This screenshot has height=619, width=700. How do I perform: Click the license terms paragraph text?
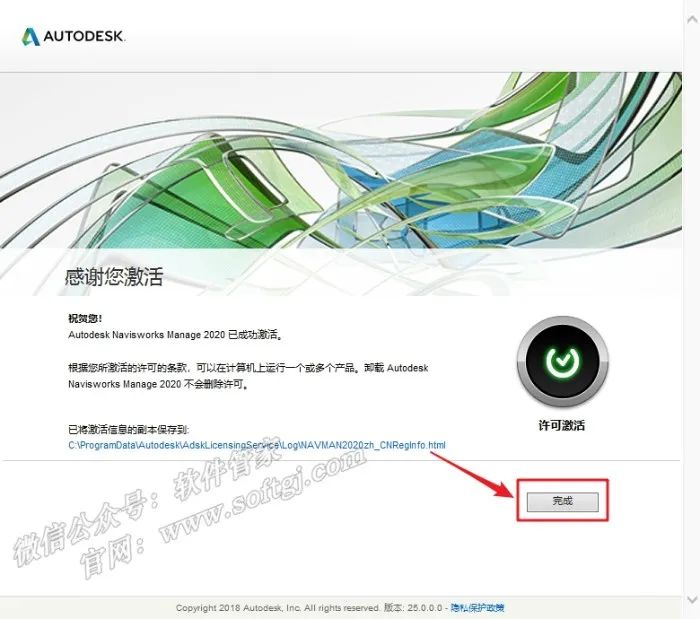tap(248, 376)
